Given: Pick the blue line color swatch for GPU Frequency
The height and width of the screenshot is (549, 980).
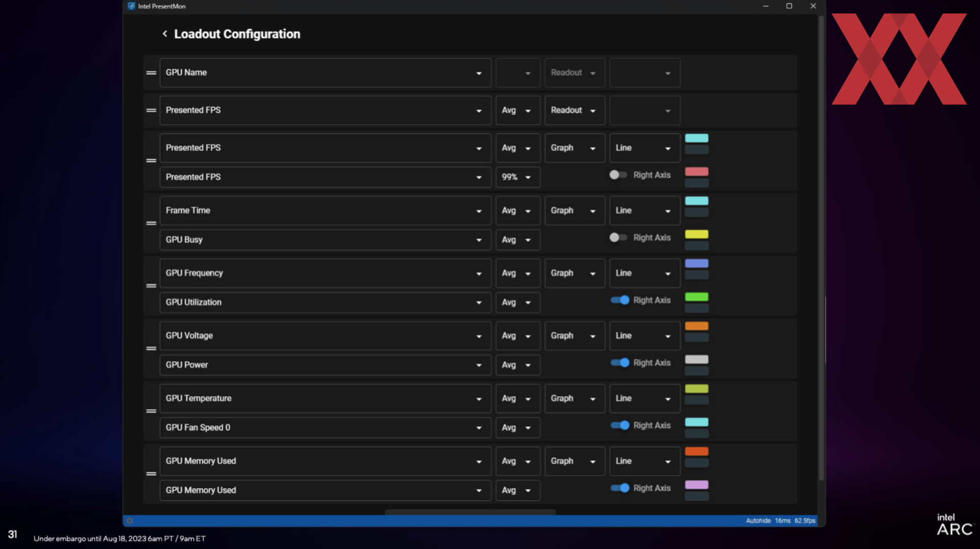Looking at the screenshot, I should 696,264.
